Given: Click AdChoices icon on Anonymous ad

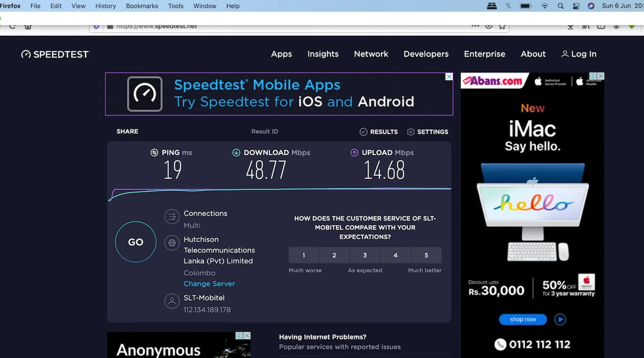Looking at the screenshot, I should pyautogui.click(x=239, y=336).
